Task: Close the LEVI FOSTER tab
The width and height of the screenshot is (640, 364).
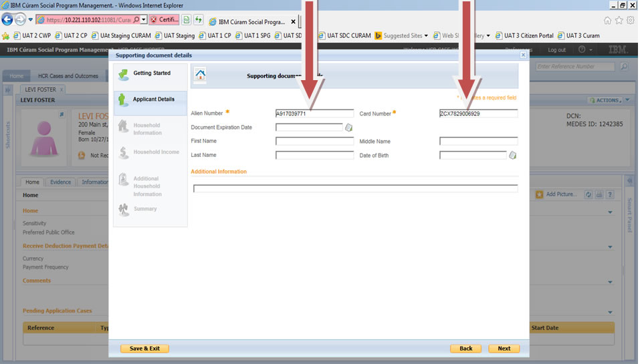Action: point(62,89)
